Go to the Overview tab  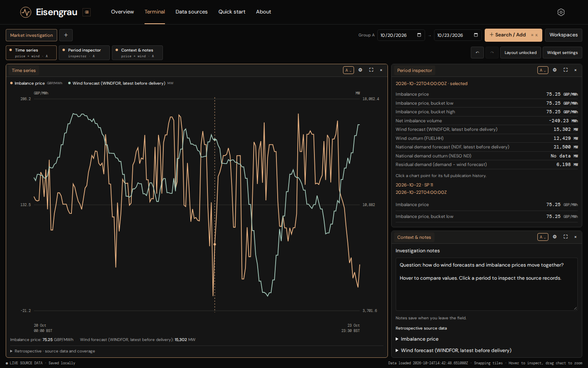tap(122, 12)
